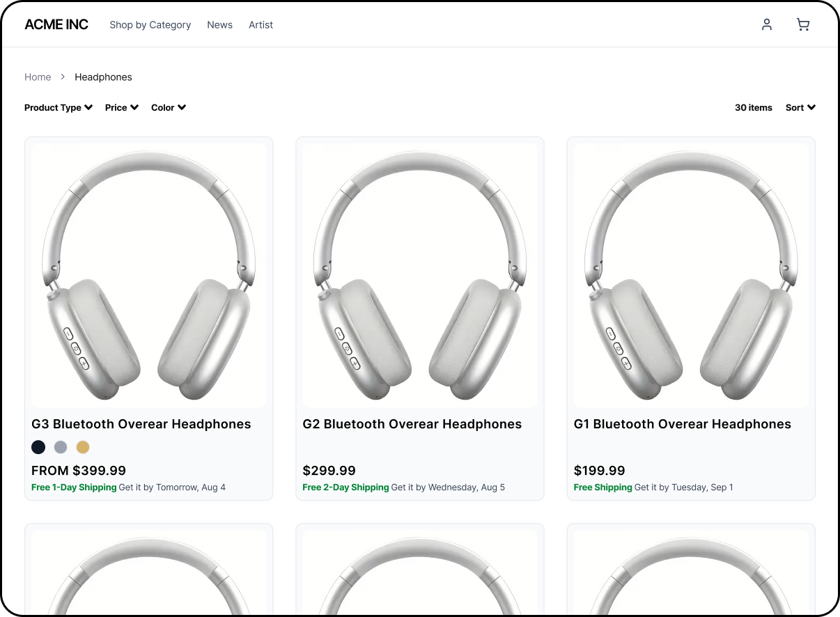Go to the News menu item
Viewport: 840px width, 617px height.
pyautogui.click(x=219, y=24)
